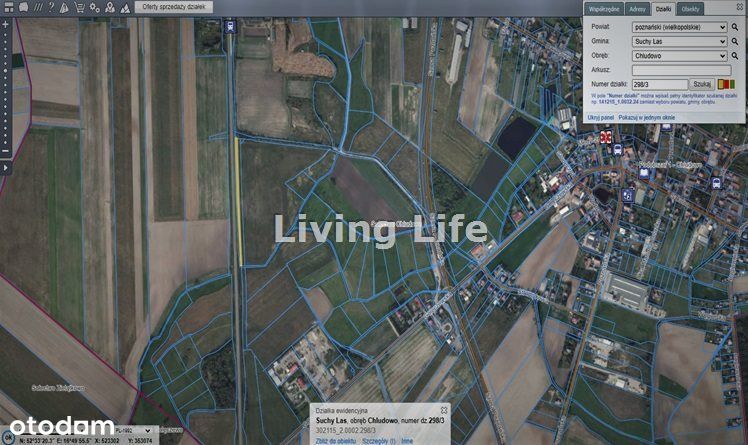Click the map region shape icon
The image size is (748, 445).
click(x=23, y=7)
